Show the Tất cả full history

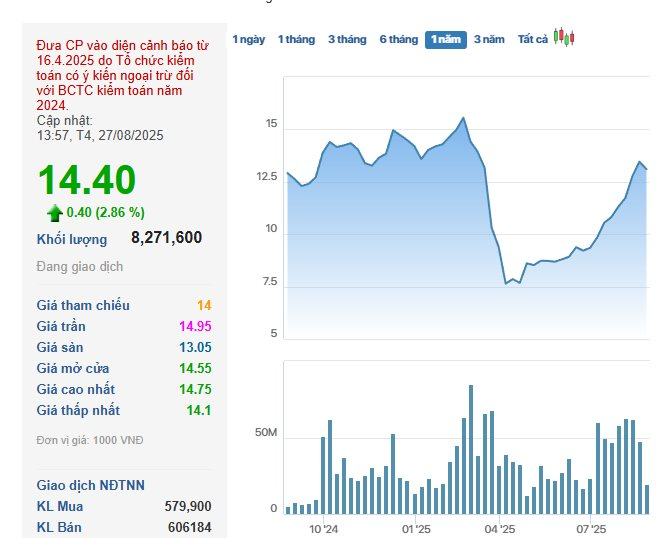tap(532, 39)
